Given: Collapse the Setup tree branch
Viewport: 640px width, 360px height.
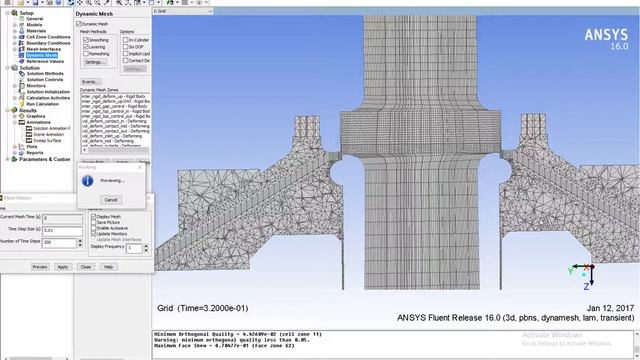Looking at the screenshot, I should coord(7,13).
